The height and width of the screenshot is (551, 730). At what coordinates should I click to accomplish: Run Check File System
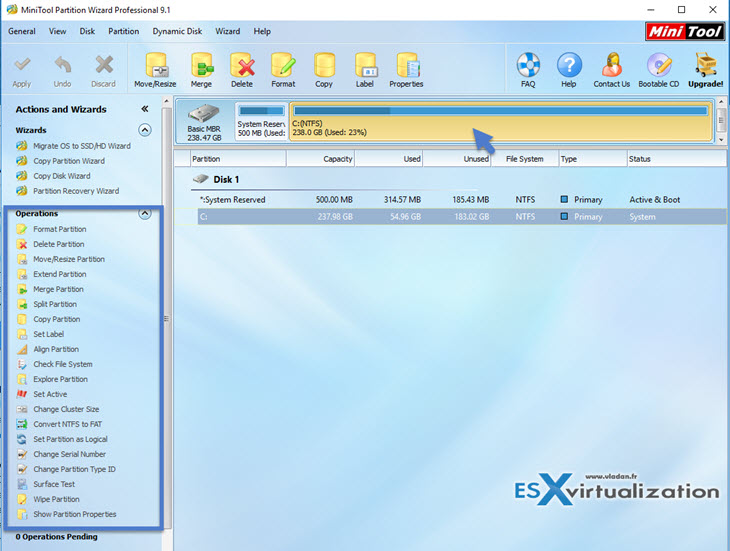click(x=54, y=364)
